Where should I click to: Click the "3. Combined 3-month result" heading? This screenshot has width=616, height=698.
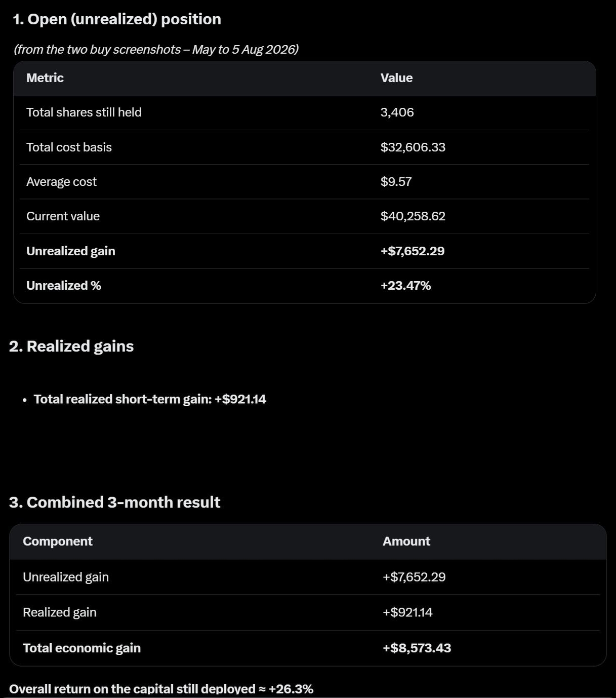[114, 502]
